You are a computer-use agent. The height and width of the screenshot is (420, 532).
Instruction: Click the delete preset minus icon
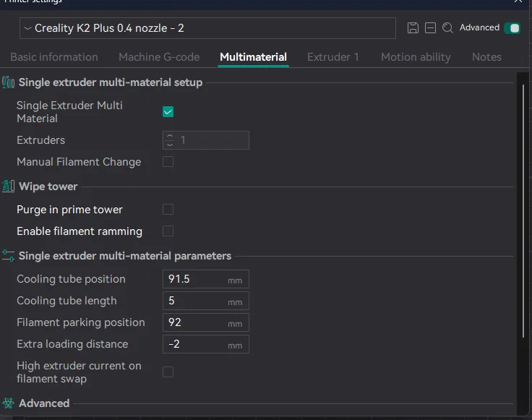(x=430, y=28)
